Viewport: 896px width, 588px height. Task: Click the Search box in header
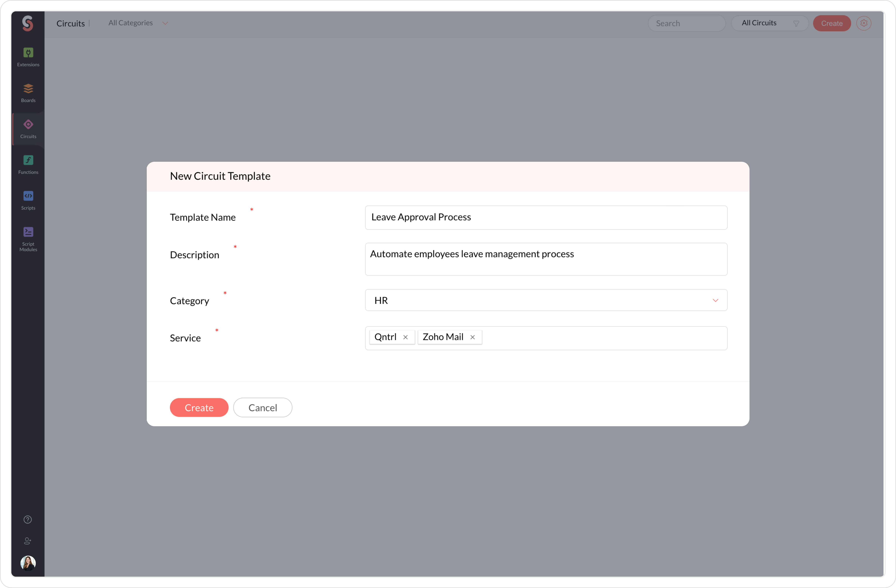click(x=687, y=23)
